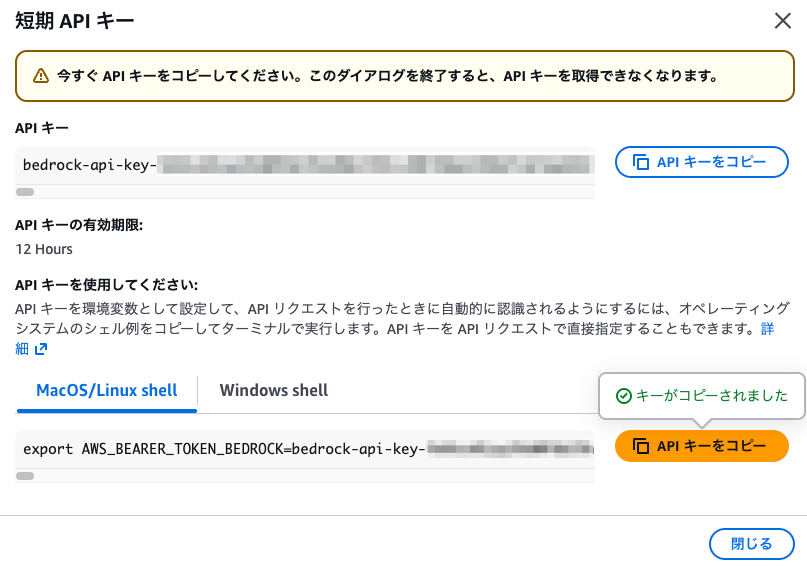Click the scrollbar under the export command
807x566 pixels.
click(x=25, y=476)
